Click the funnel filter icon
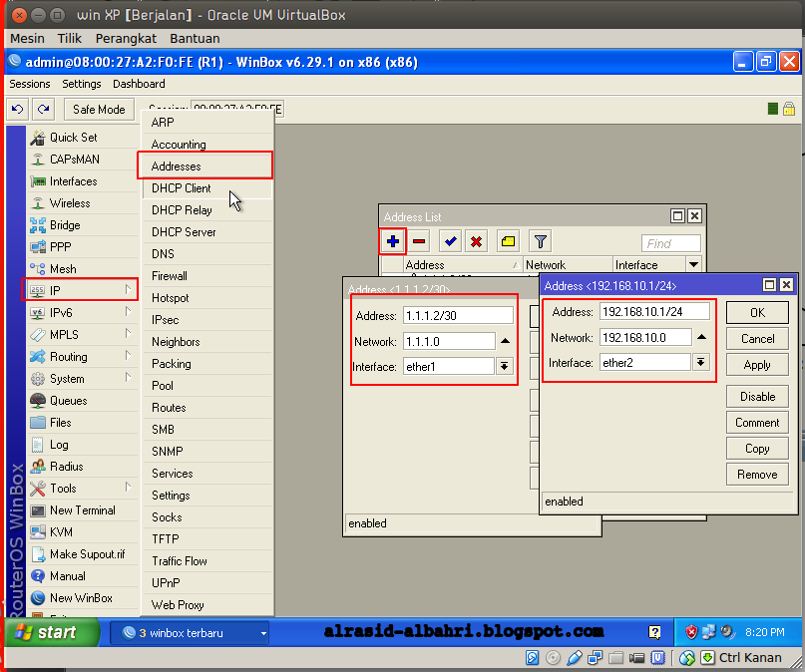Screen dimensions: 805x672 (540, 241)
